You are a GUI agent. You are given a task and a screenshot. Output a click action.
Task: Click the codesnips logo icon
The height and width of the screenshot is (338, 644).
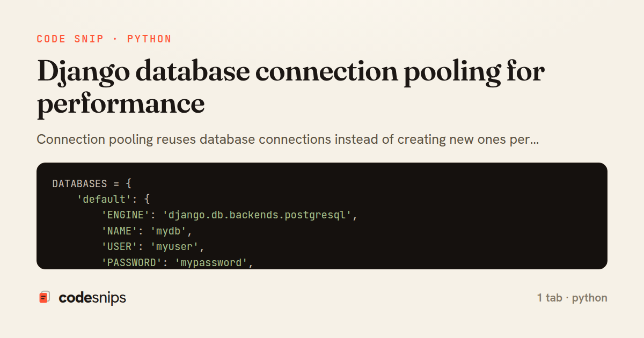pos(45,297)
